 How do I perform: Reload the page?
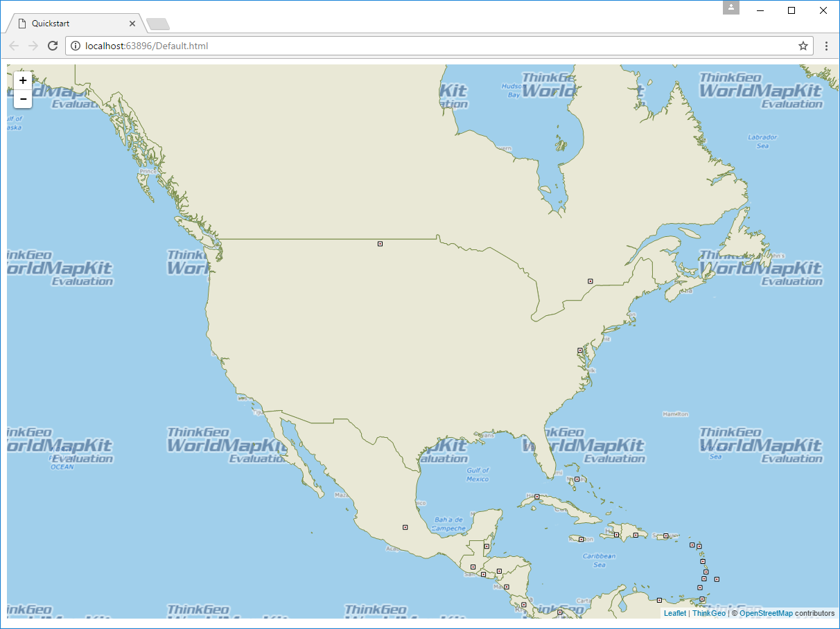click(52, 46)
